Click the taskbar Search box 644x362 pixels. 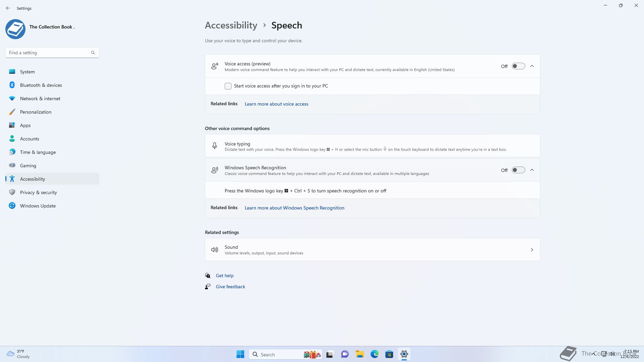tap(285, 354)
